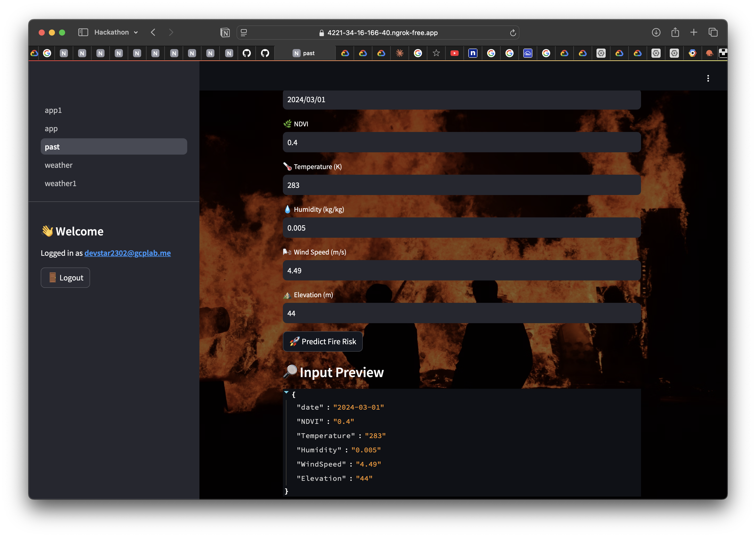This screenshot has height=537, width=756.
Task: Click the date field showing 2024/03/01
Action: pos(461,99)
